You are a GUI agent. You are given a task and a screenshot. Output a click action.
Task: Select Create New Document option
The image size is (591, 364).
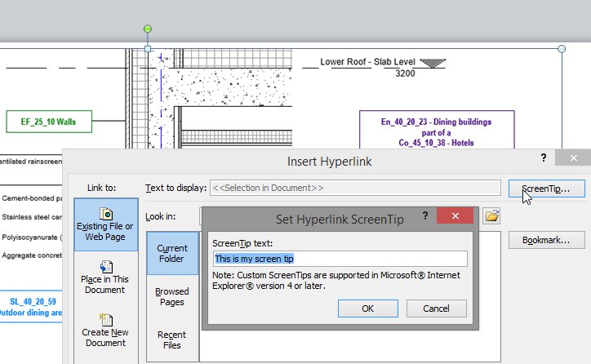(x=105, y=331)
